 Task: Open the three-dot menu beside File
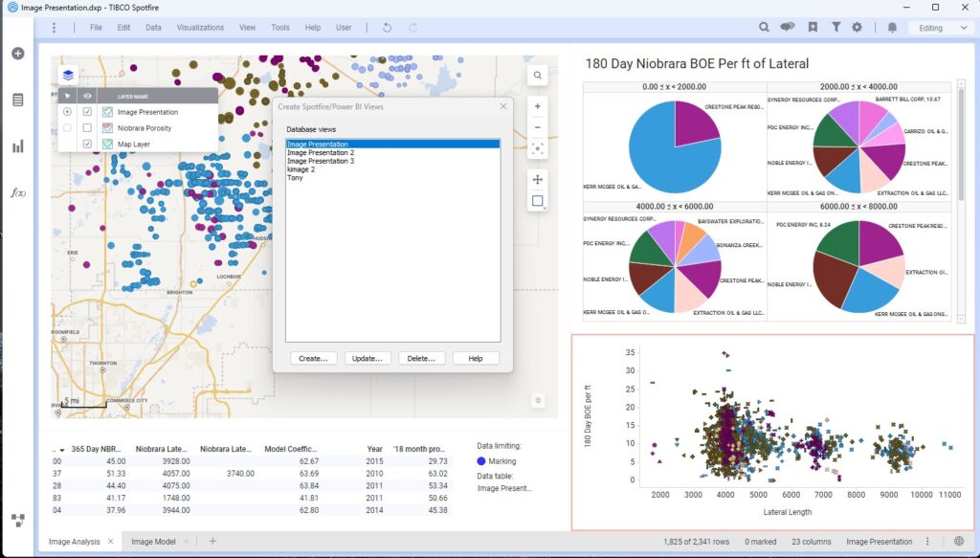click(x=54, y=28)
